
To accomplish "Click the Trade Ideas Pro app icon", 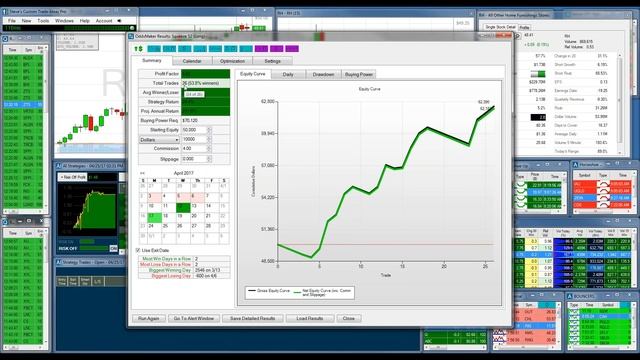I will coord(5,11).
